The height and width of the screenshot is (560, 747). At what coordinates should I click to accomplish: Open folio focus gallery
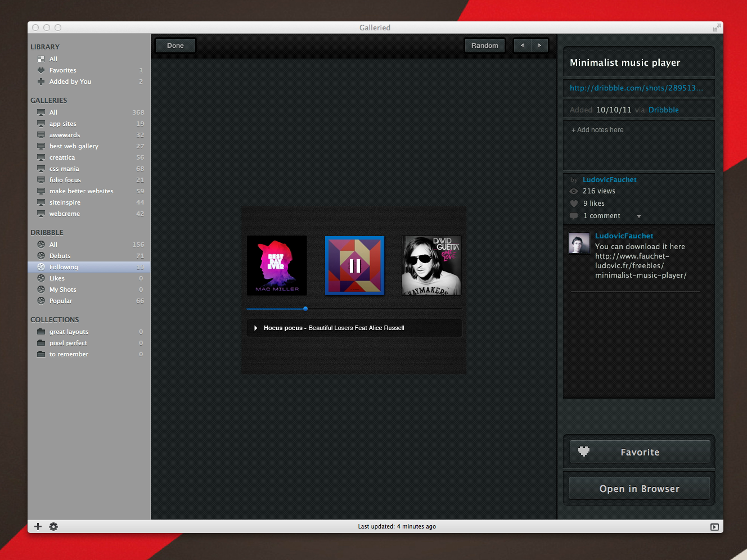[89, 180]
